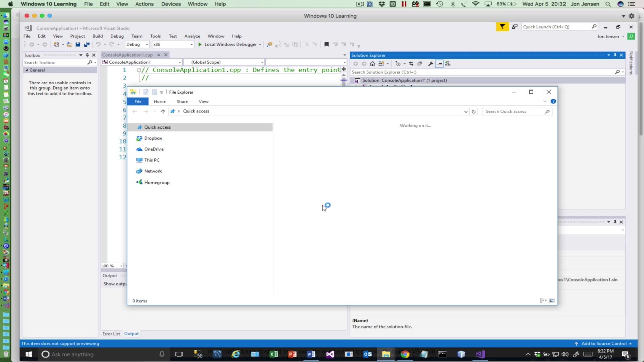Open File Explorer address history dropdown
This screenshot has height=362, width=644.
point(466,111)
